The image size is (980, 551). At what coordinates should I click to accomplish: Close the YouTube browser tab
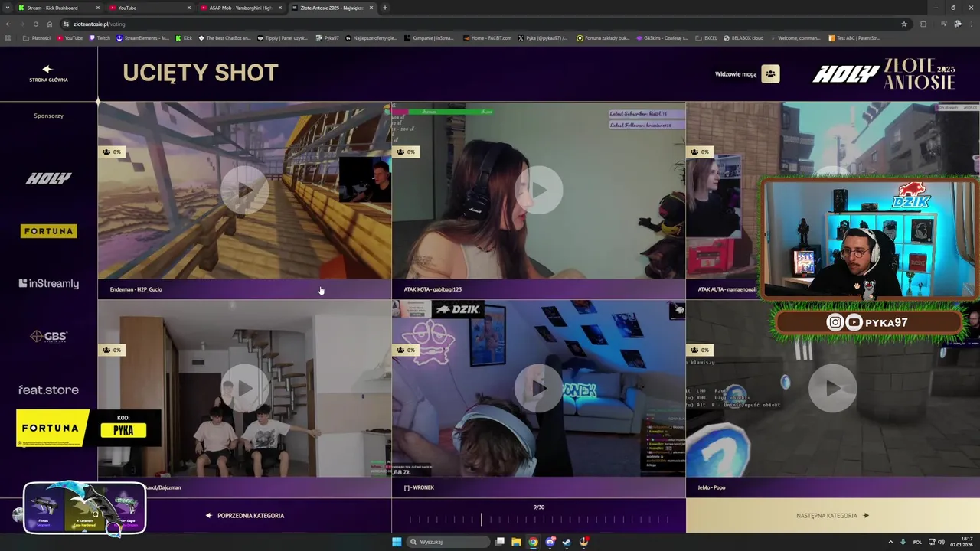click(x=189, y=8)
